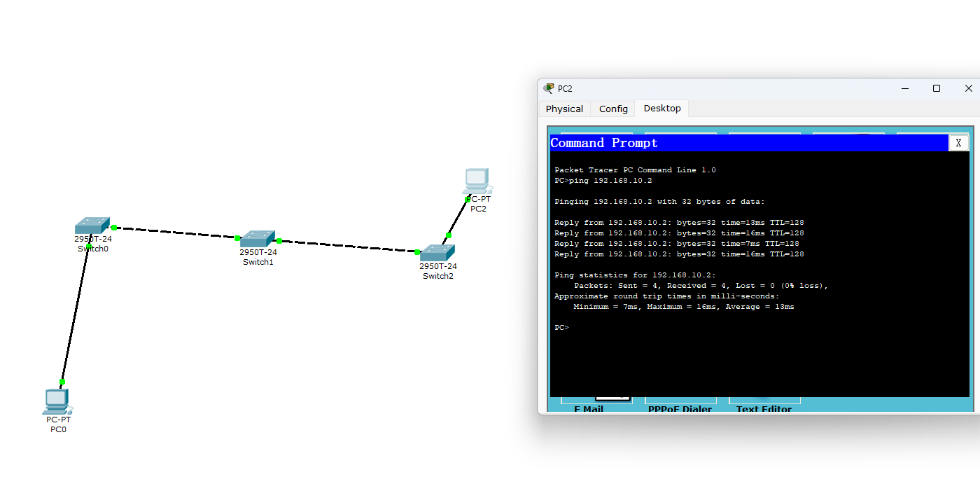
Task: Click the 'Switch1' label text
Action: tap(258, 262)
